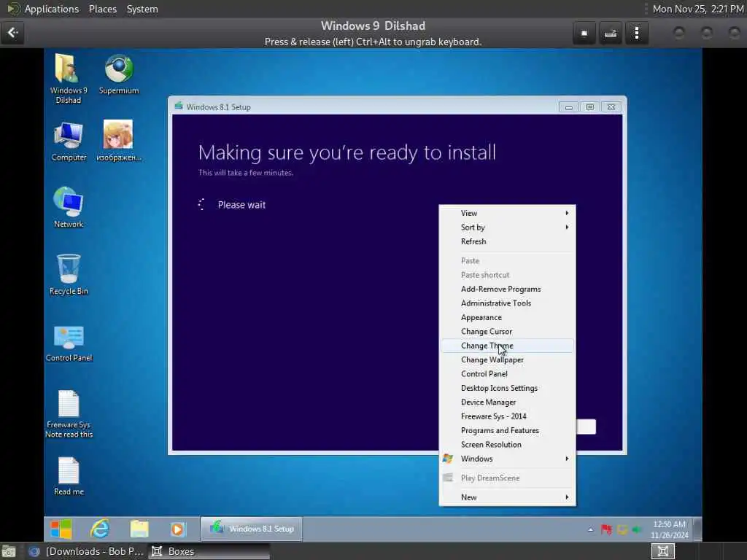Select Add-Remove Programs in context menu
This screenshot has width=747, height=560.
coord(508,289)
